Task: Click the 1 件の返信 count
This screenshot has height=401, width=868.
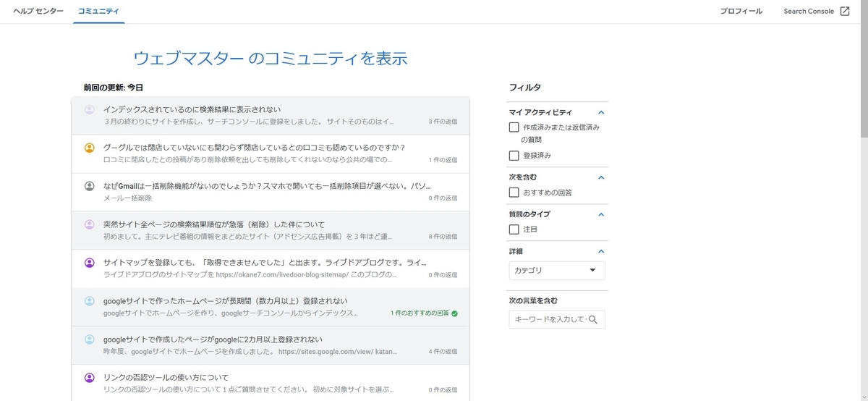Action: click(x=443, y=160)
